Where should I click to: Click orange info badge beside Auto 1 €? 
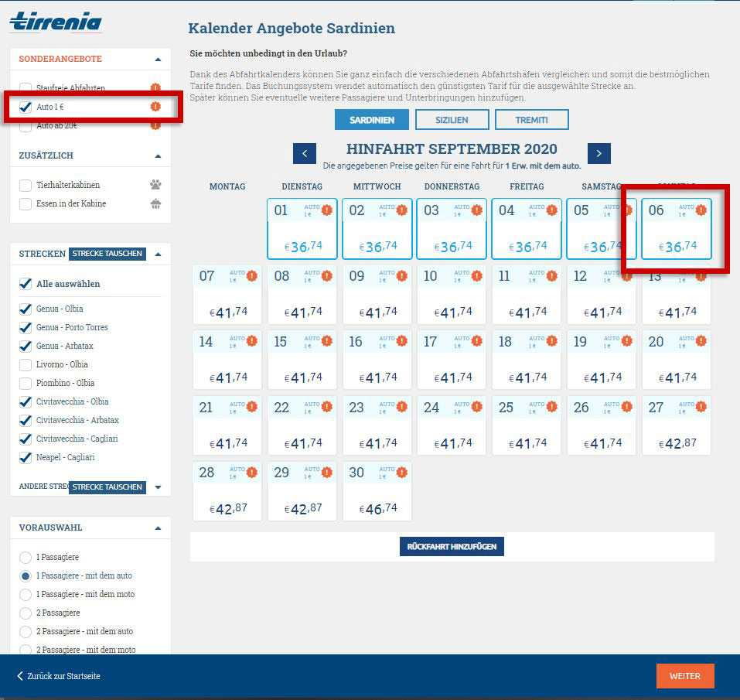tap(155, 107)
